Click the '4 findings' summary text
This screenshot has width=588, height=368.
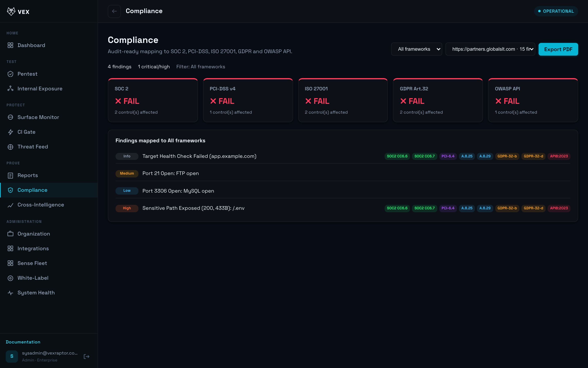[120, 67]
